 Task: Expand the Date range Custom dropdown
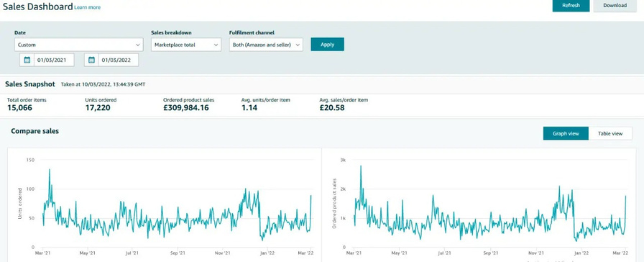coord(79,45)
